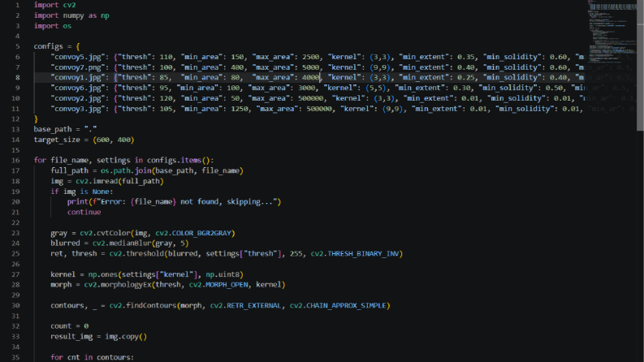644x362 pixels.
Task: Click line number 16
Action: (15, 160)
